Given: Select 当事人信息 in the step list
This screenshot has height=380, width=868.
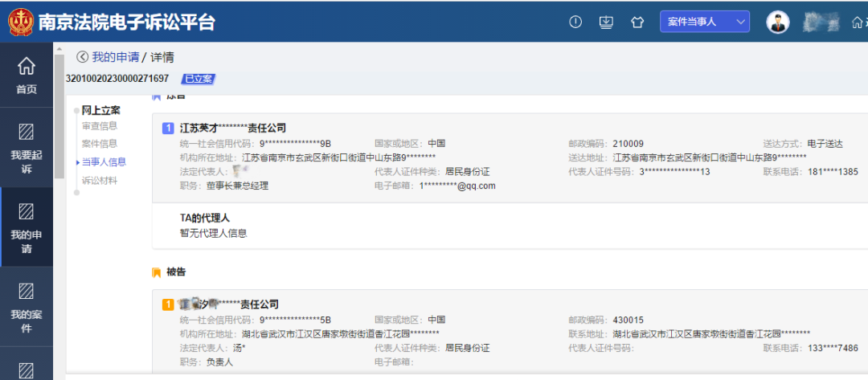Looking at the screenshot, I should click(104, 162).
